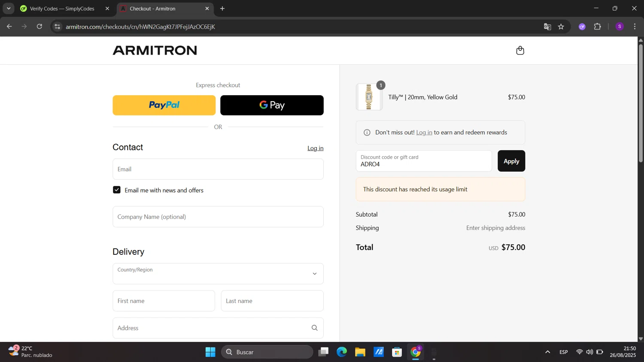The image size is (644, 362).
Task: Close the Checkout - Armitron tab
Action: coord(207,9)
